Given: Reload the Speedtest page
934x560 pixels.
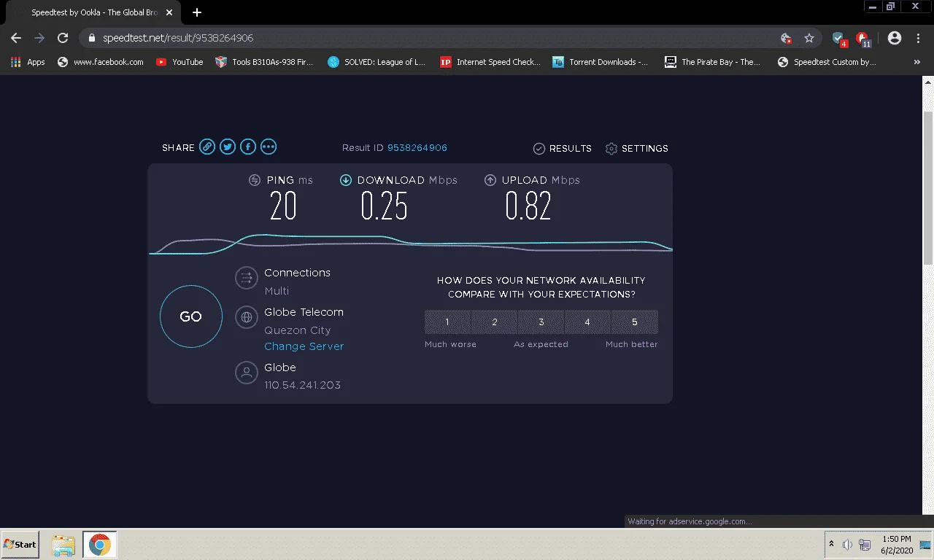Looking at the screenshot, I should (x=63, y=38).
